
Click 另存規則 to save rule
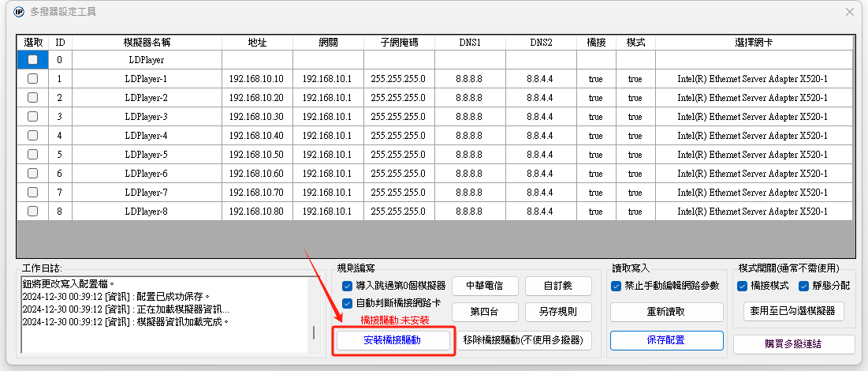[558, 311]
